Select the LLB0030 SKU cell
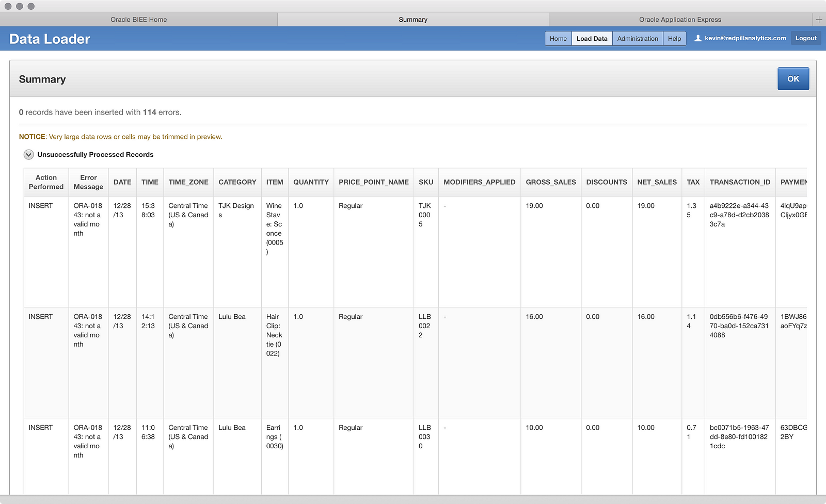Screen dimensions: 826x504 (426, 457)
